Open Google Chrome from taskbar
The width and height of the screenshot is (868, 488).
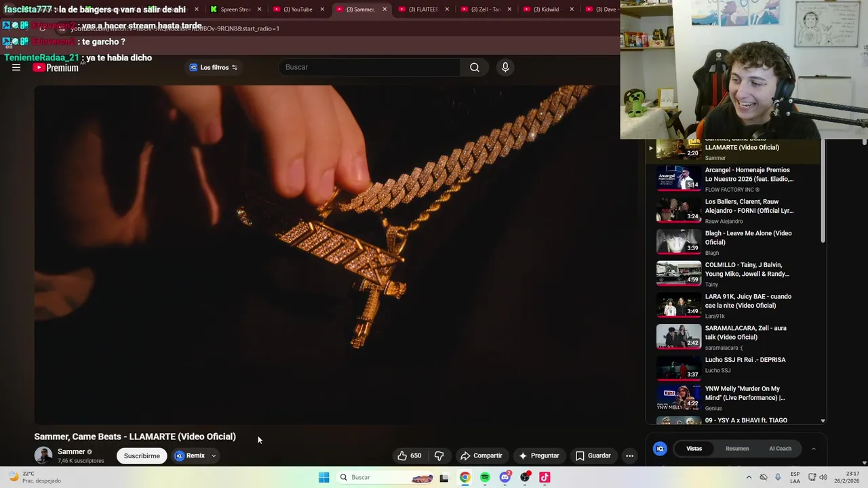tap(465, 477)
